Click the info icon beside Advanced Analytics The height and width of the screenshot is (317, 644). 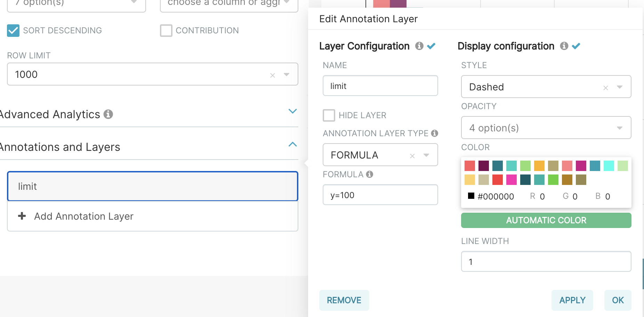point(108,114)
